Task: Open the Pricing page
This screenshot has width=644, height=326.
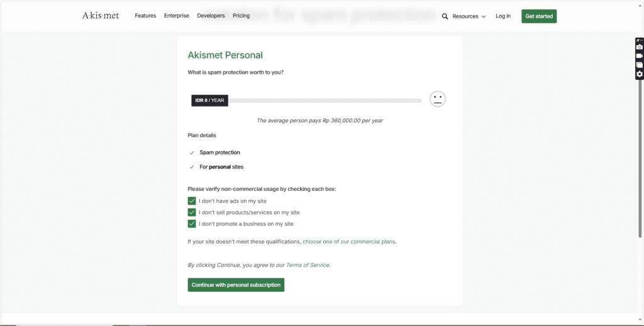Action: 241,16
